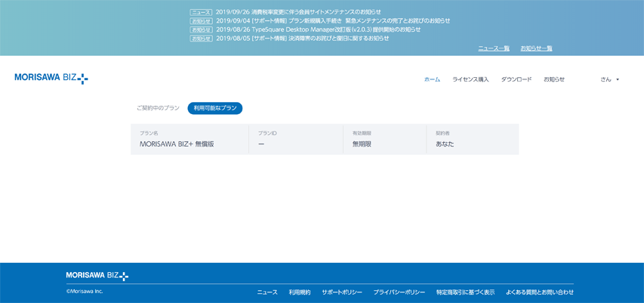Select the 利用可能なプラン tab
The width and height of the screenshot is (644, 303).
(215, 108)
